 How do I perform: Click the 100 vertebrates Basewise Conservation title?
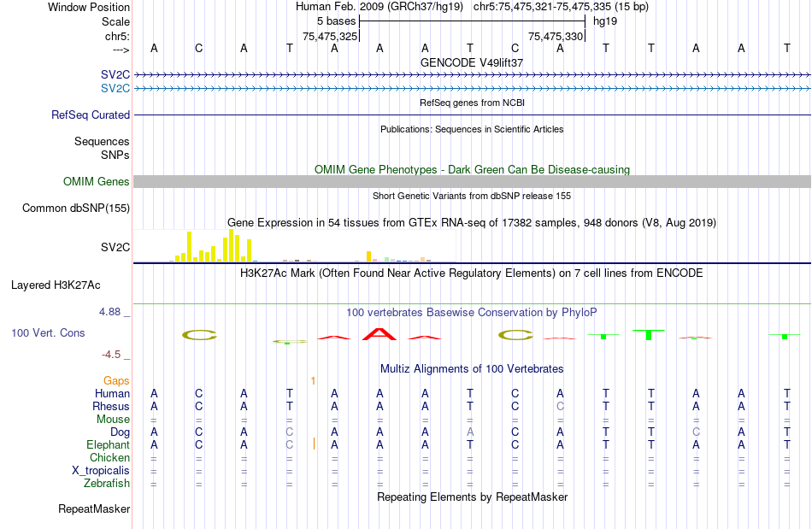[472, 312]
